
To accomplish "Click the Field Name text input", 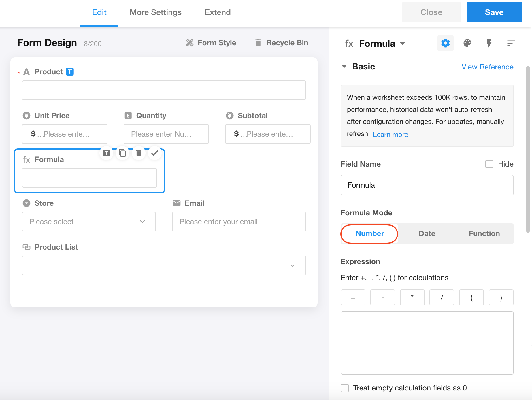I will pos(427,185).
